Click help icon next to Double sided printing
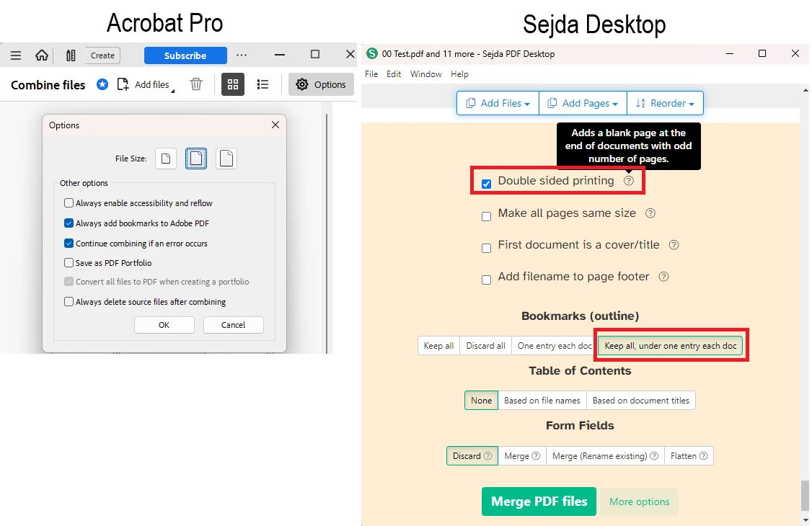812x526 pixels. point(629,181)
